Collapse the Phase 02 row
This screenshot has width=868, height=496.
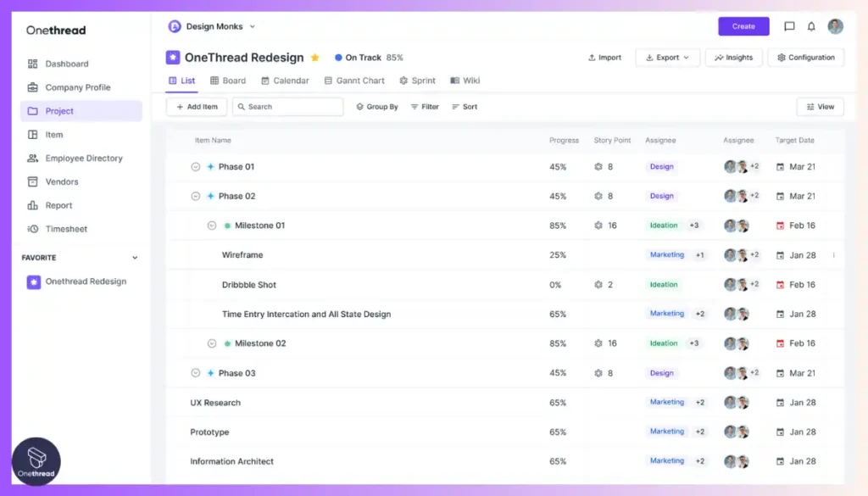(196, 196)
